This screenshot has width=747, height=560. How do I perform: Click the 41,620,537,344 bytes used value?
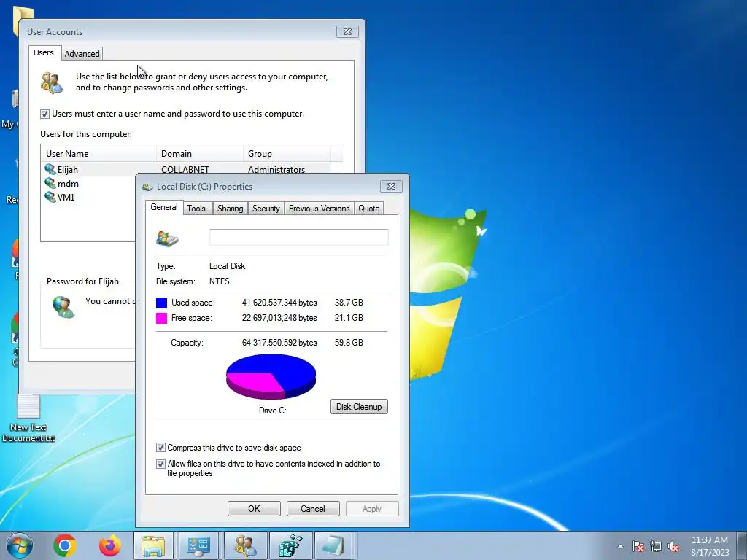click(x=279, y=303)
